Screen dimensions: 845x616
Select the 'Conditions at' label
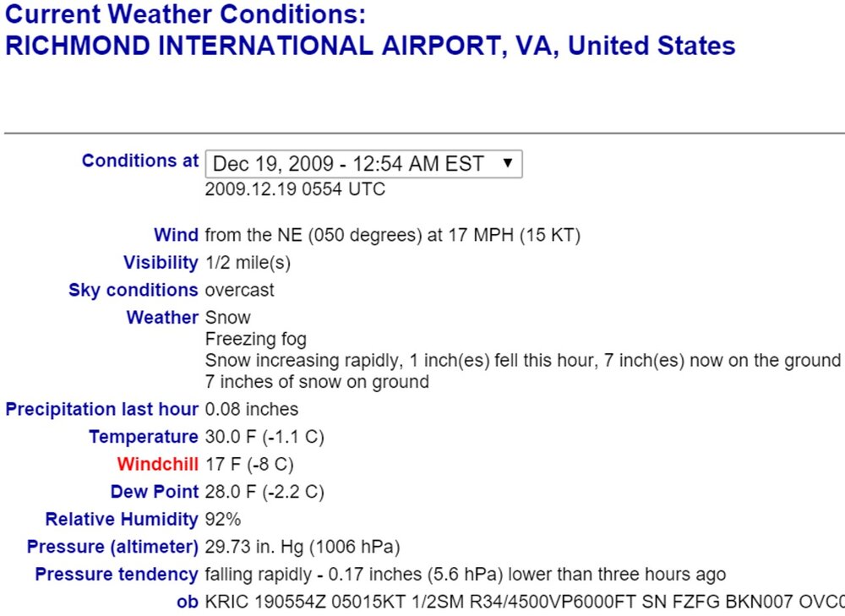point(140,161)
